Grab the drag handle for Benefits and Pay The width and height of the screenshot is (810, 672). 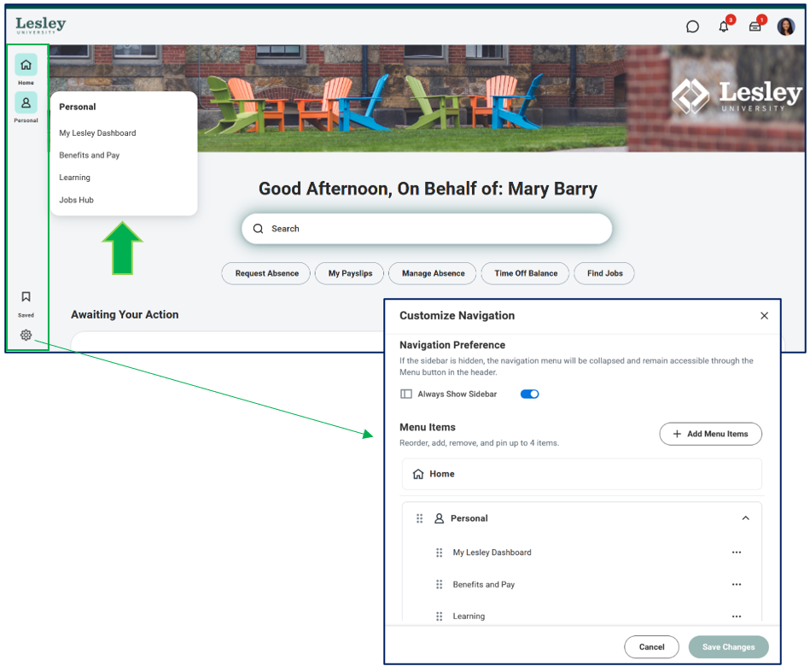click(439, 585)
